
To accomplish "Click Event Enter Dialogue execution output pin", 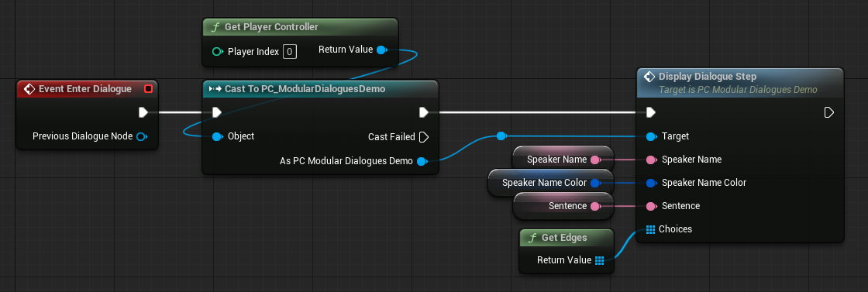I will (x=143, y=113).
